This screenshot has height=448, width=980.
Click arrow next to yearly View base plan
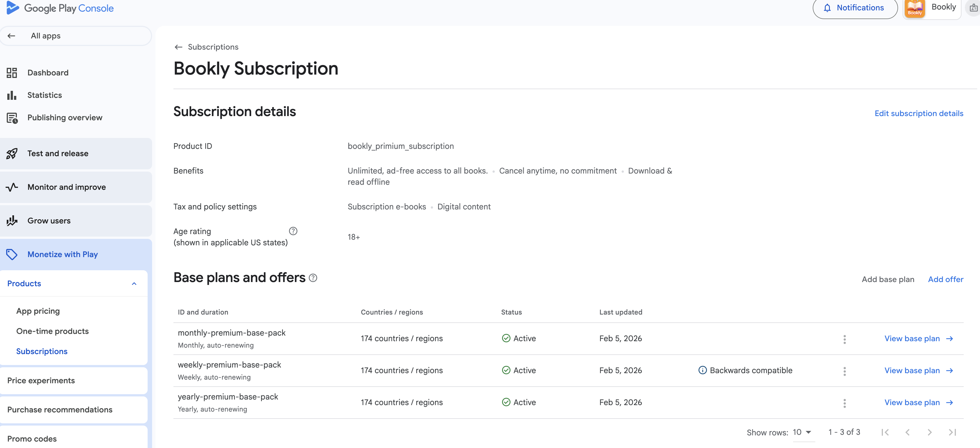pyautogui.click(x=950, y=402)
